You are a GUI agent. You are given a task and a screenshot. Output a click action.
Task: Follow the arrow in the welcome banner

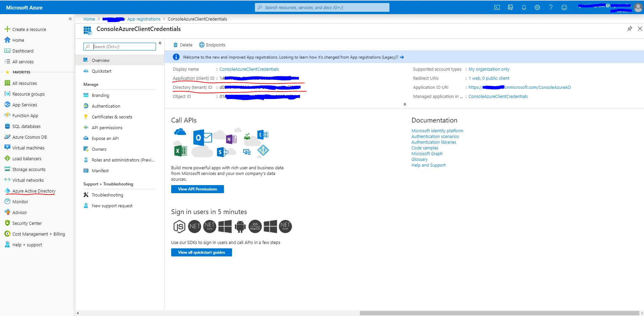click(402, 57)
